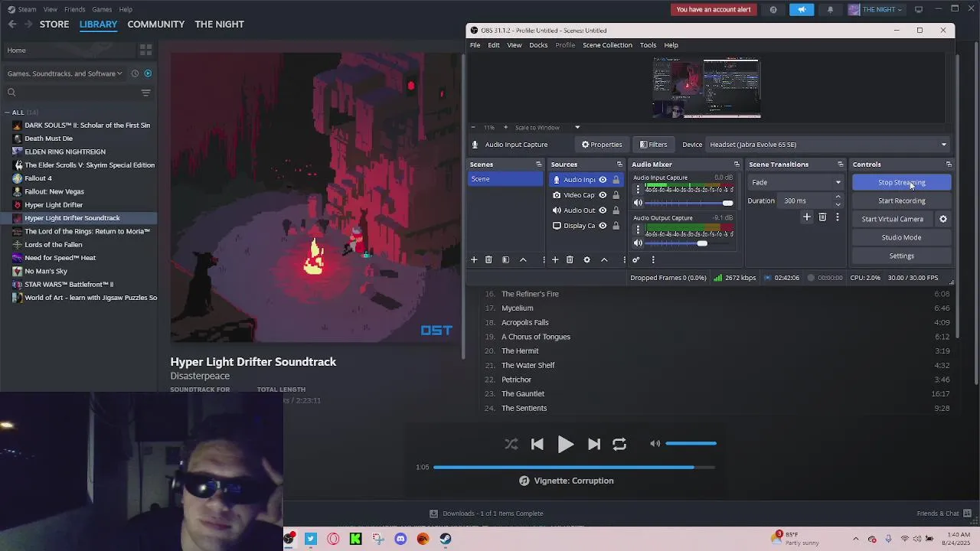Skip to previous track in Steam player

[537, 444]
